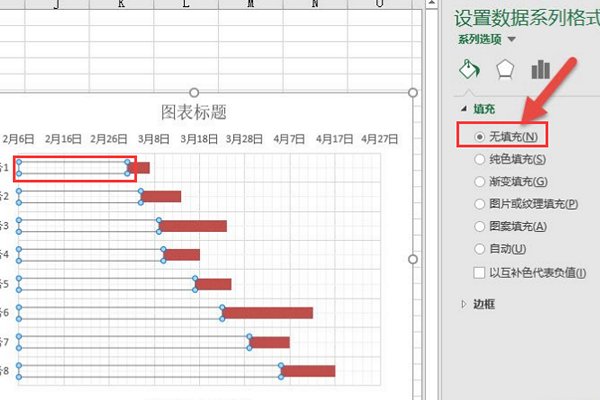Click the chart's top right corner handle
This screenshot has height=400, width=600.
[x=412, y=93]
